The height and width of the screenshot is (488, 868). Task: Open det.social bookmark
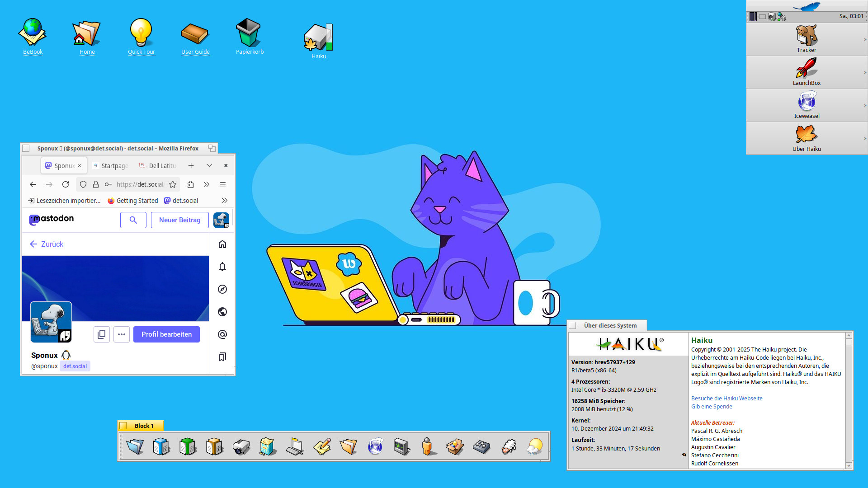(x=181, y=201)
